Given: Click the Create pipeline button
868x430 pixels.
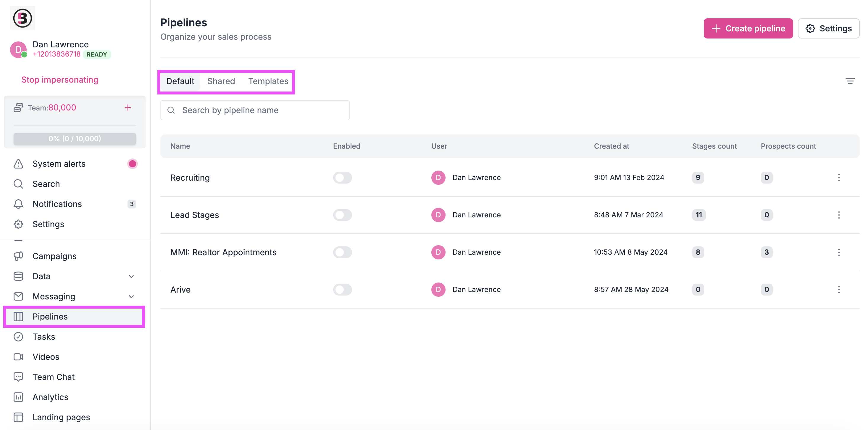Looking at the screenshot, I should point(748,28).
